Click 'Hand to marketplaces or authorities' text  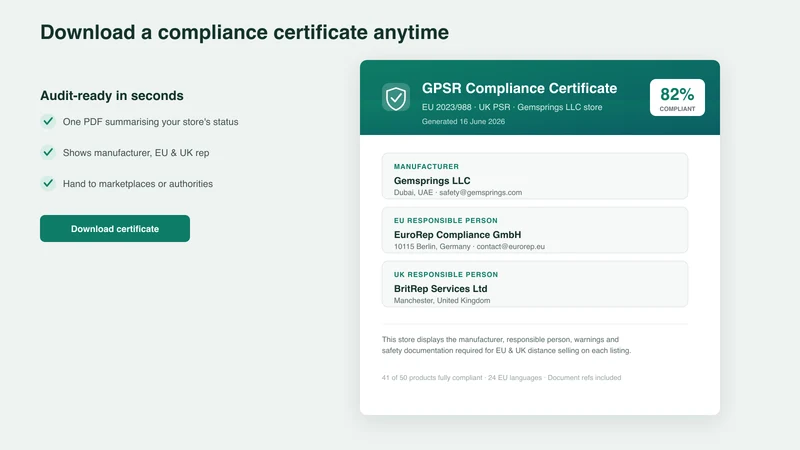click(138, 184)
